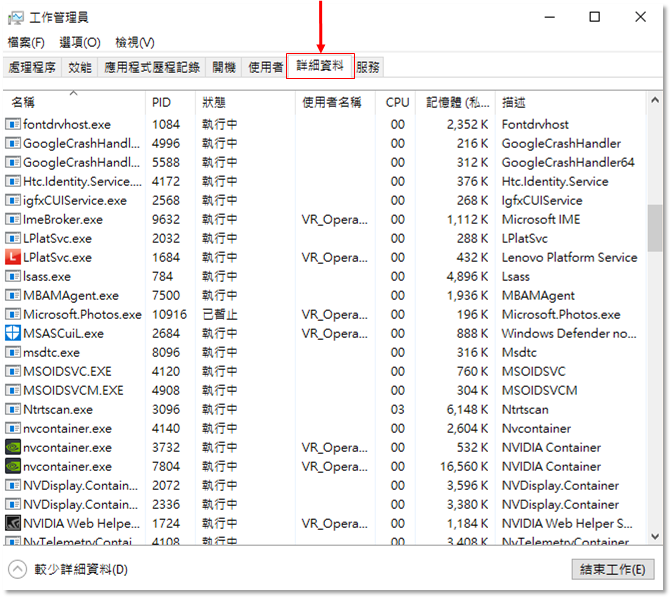
Task: Click memory value 4,896 K
Action: tap(468, 277)
